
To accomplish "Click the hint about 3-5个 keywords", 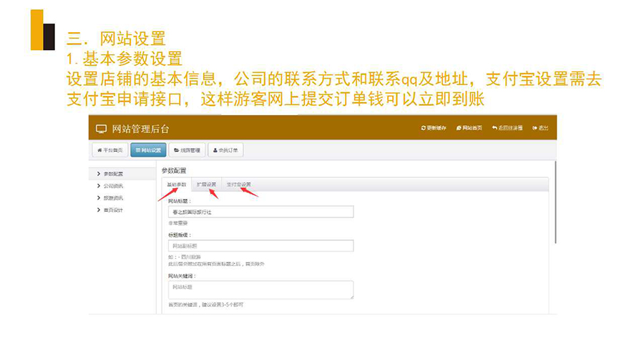I will tap(206, 305).
